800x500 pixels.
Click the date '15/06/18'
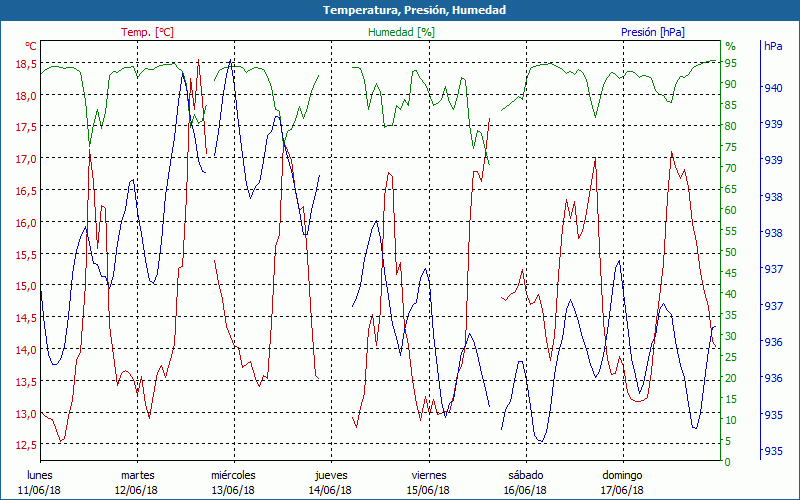click(428, 490)
